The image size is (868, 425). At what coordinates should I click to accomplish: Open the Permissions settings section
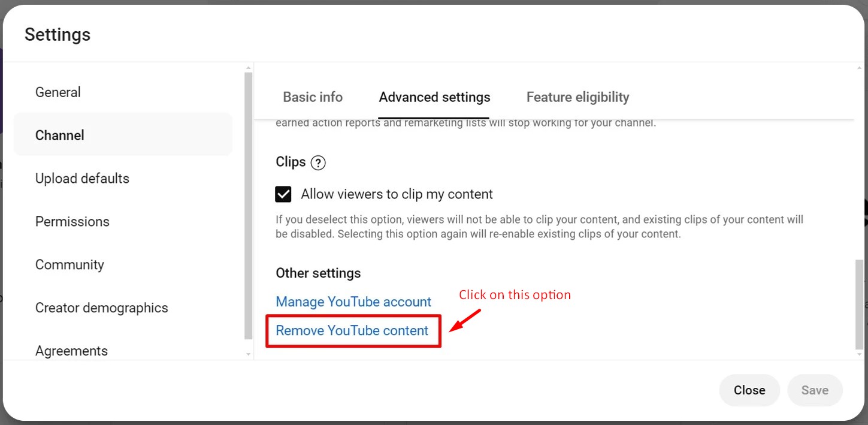pos(72,221)
